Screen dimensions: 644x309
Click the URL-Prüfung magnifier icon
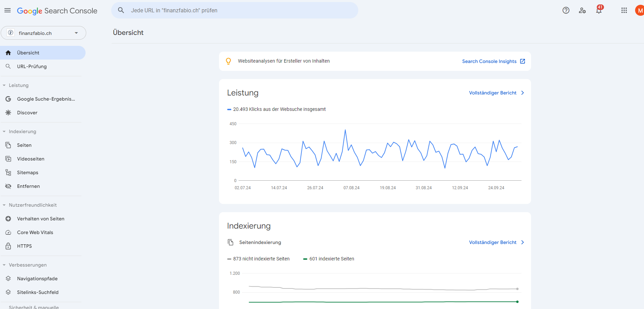coord(8,66)
